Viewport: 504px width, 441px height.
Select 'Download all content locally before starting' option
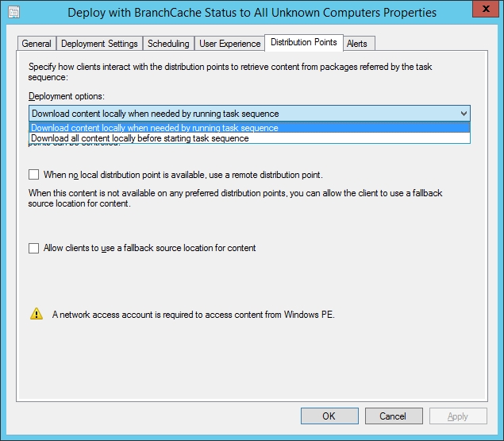tap(140, 138)
